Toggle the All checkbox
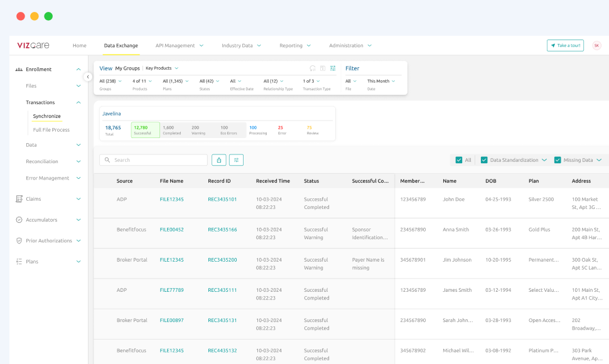Viewport: 609px width, 364px height. 459,160
